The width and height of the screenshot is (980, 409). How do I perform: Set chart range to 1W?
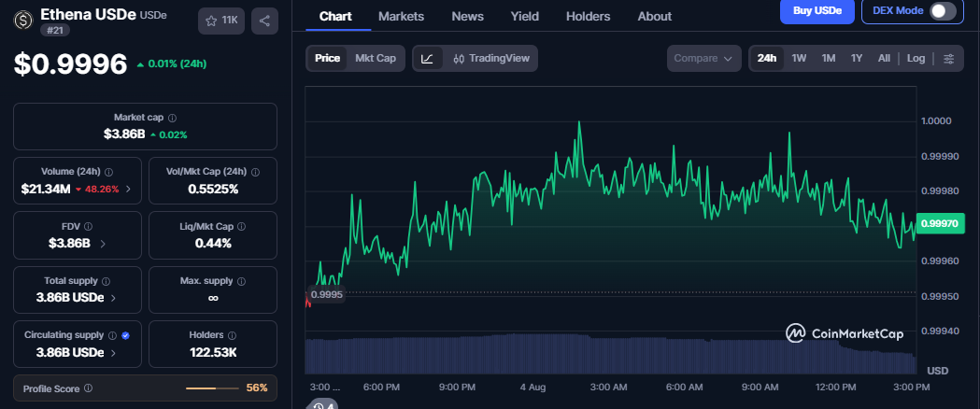(799, 58)
